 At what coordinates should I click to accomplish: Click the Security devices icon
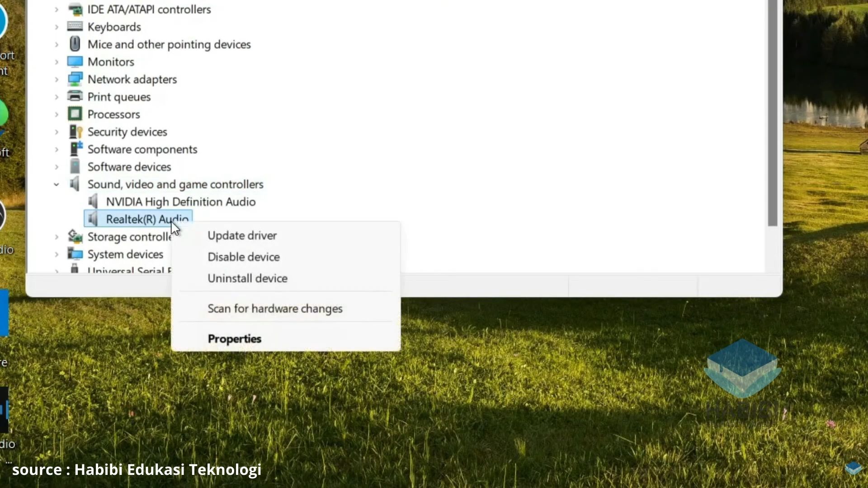click(75, 131)
